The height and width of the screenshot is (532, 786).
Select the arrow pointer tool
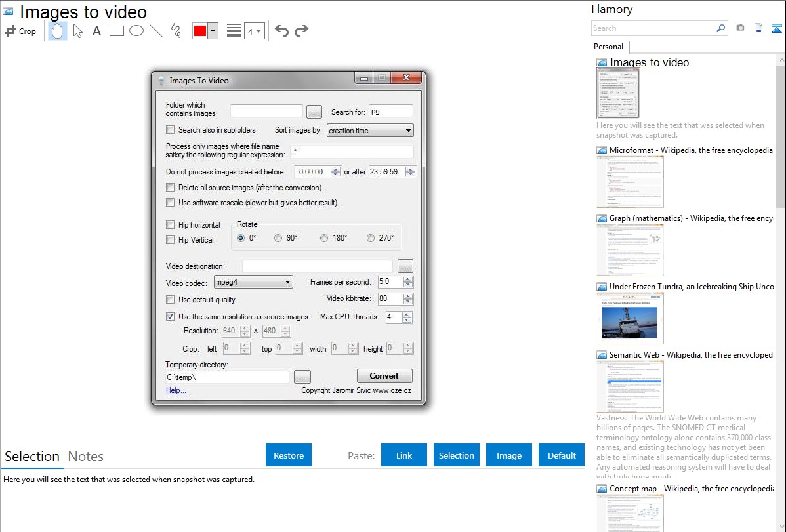(x=77, y=31)
